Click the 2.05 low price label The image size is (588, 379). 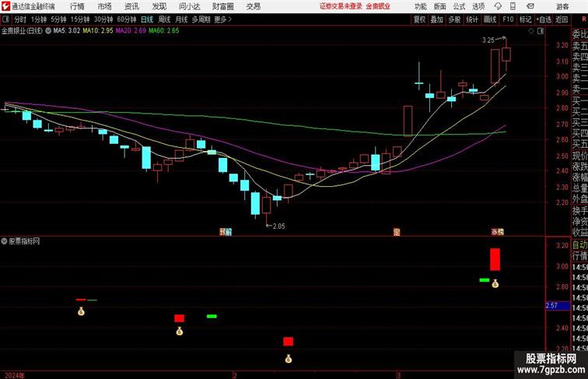coord(279,226)
